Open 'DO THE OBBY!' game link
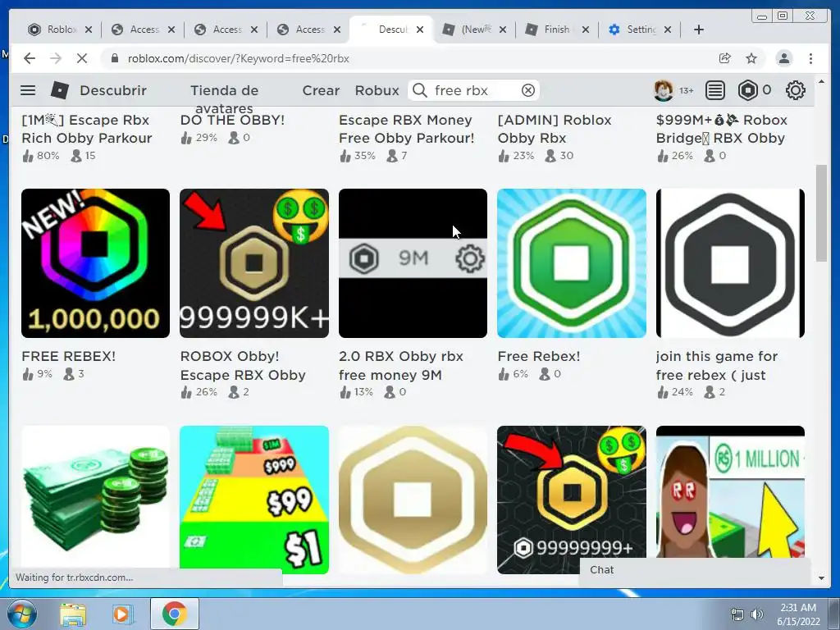 (232, 120)
